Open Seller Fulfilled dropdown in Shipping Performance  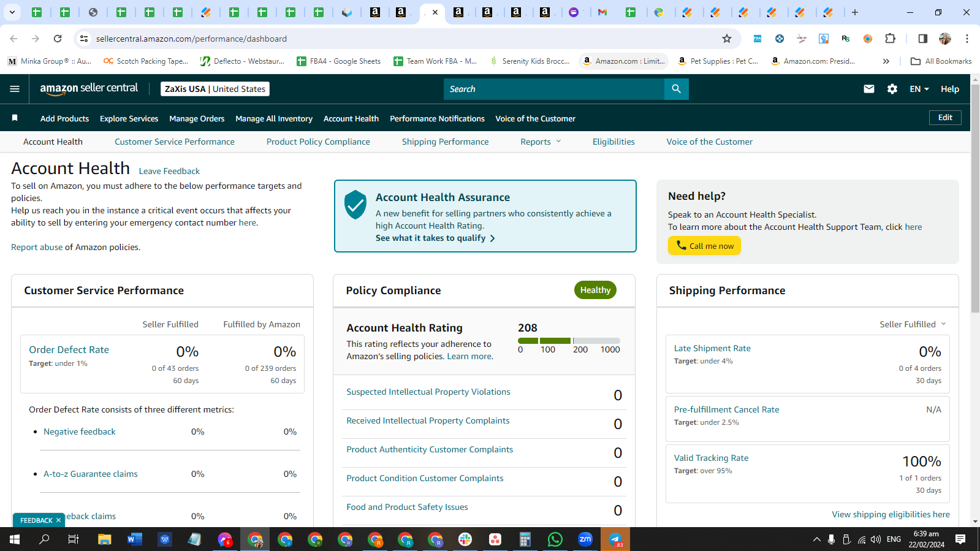(x=913, y=324)
